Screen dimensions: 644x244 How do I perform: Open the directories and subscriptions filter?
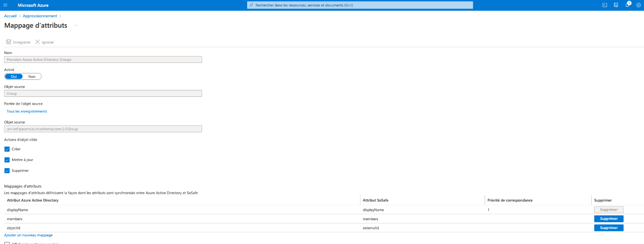tap(616, 5)
